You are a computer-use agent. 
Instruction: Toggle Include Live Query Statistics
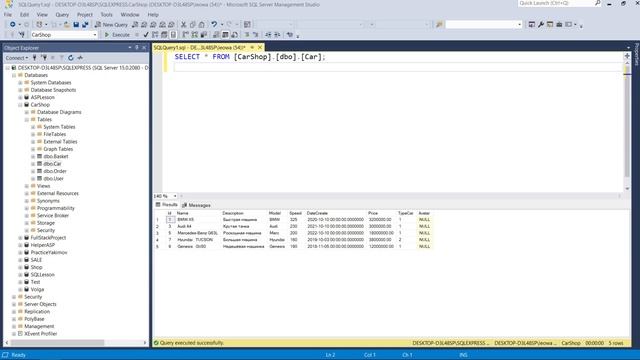point(195,35)
